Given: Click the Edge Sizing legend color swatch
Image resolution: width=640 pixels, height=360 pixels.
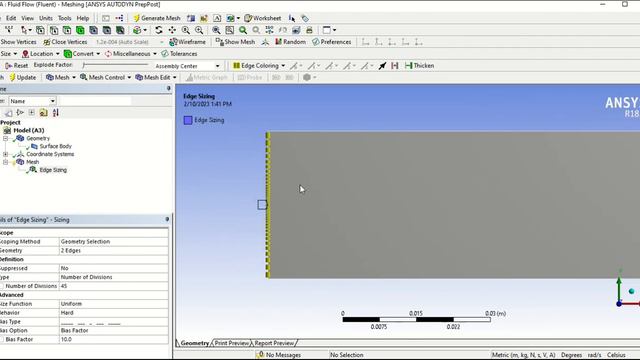Looking at the screenshot, I should (x=188, y=120).
